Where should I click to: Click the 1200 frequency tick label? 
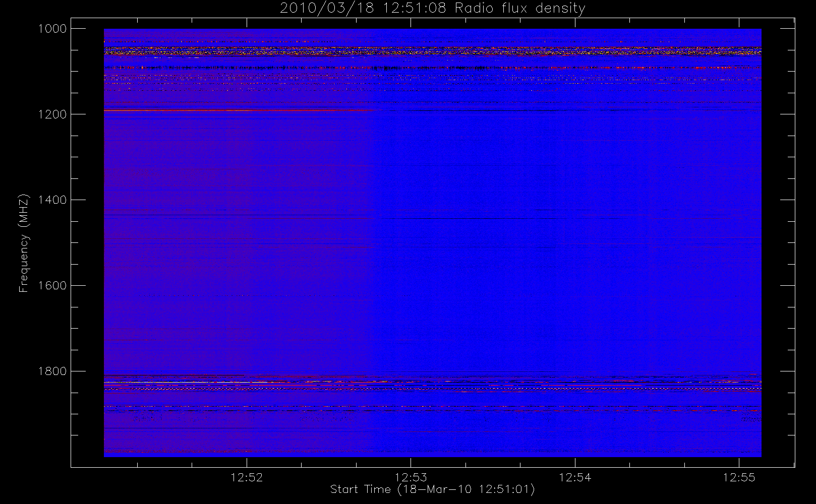[52, 114]
